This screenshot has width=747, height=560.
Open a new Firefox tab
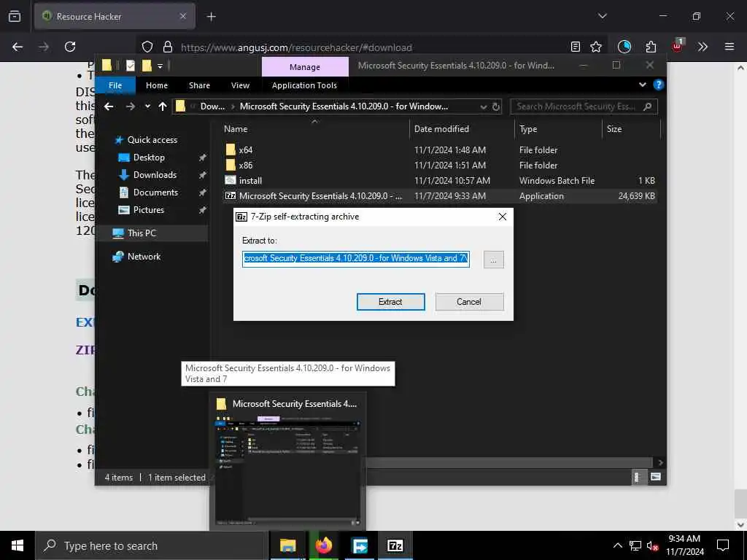coord(212,17)
